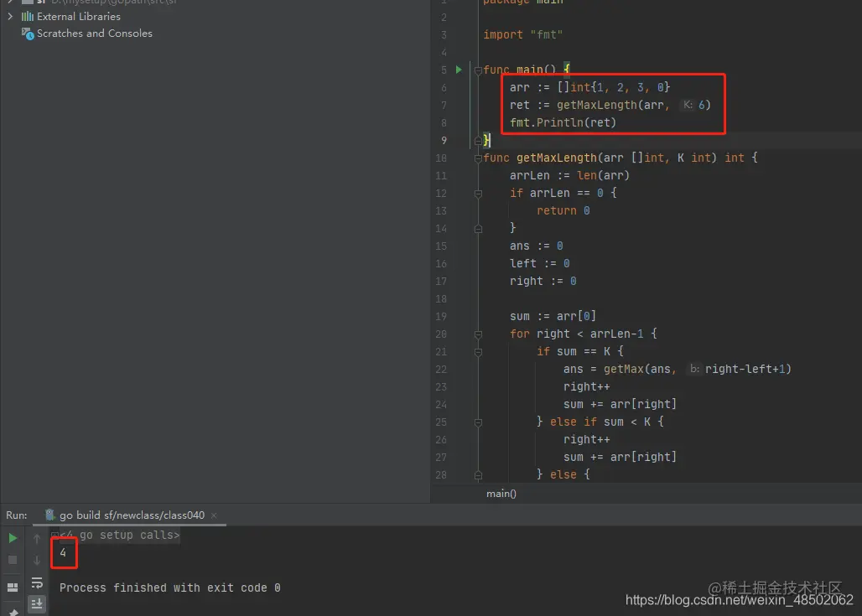Close the go build sf/newclass/class040 tab

(x=214, y=515)
